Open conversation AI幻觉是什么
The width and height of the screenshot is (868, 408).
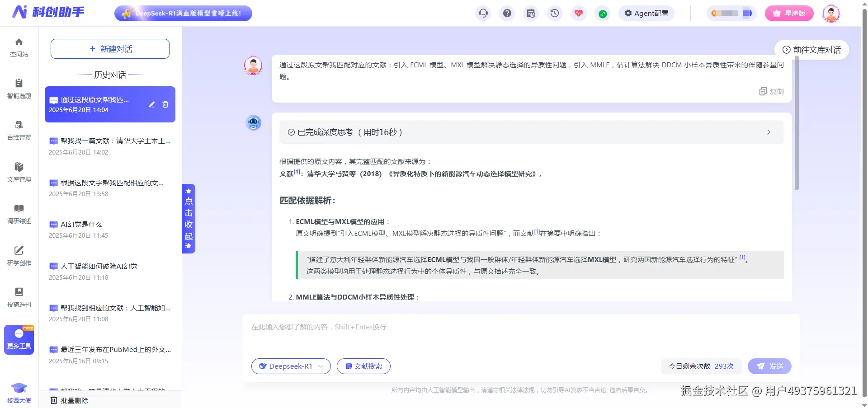110,230
